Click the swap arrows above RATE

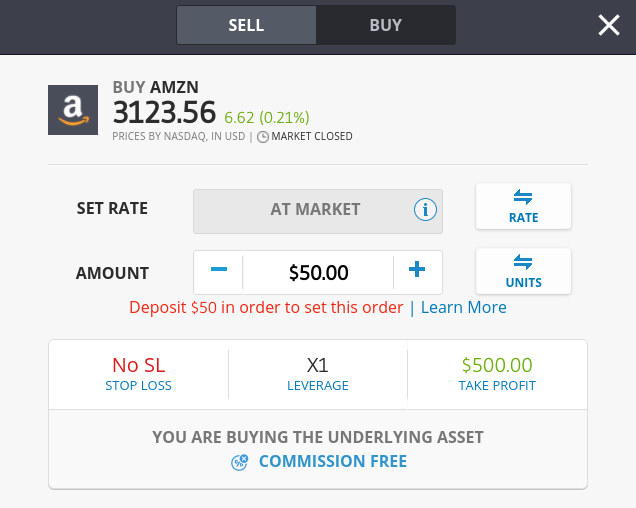[x=523, y=197]
